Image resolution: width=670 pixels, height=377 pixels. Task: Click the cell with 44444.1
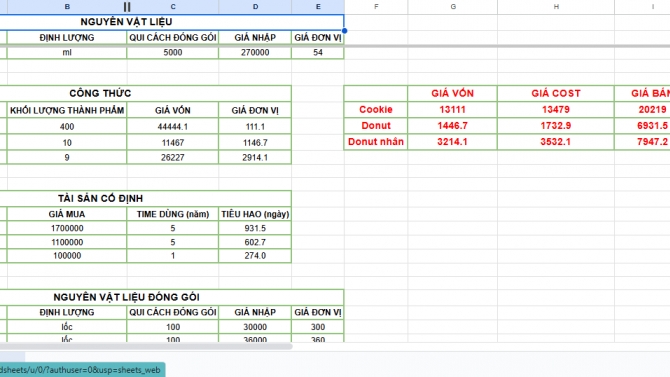(173, 127)
